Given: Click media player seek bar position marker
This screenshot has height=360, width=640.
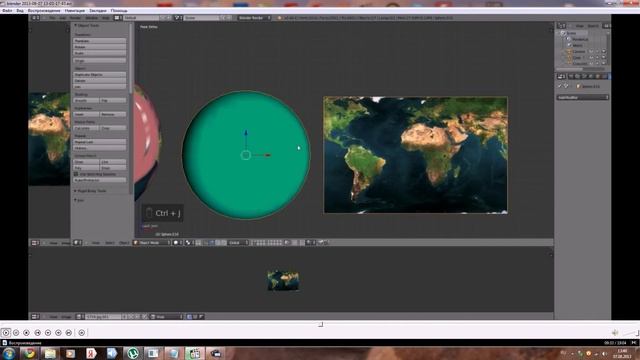Looking at the screenshot, I should pos(321,324).
